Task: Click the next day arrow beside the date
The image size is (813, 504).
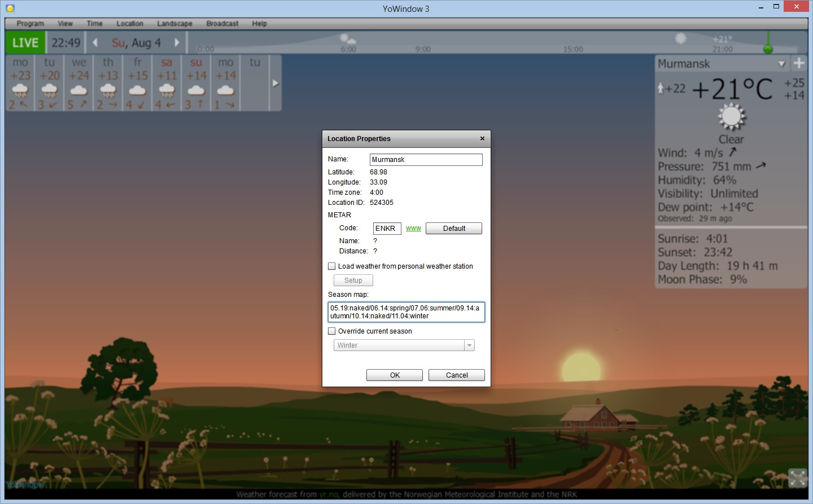Action: pos(177,43)
